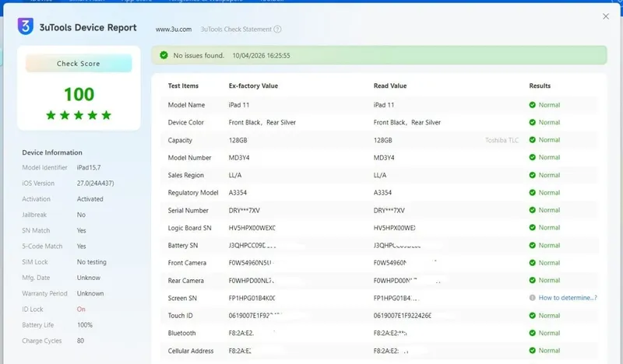Select the Model Identifier value iPad15,7
The image size is (623, 364).
tap(89, 167)
